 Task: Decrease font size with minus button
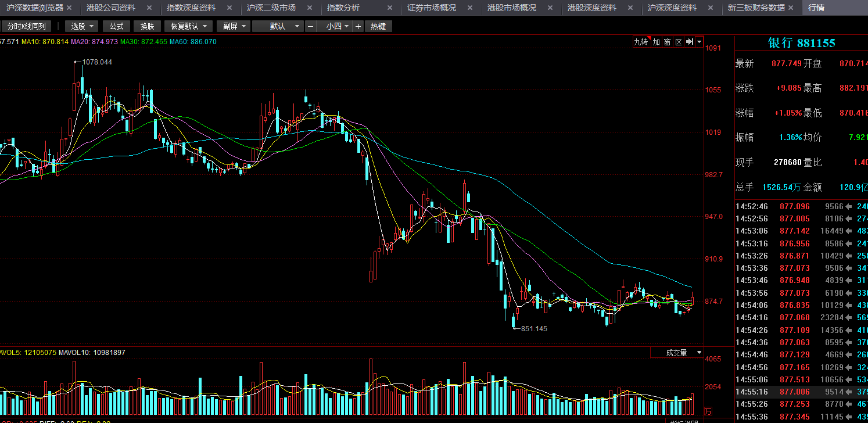coord(311,26)
